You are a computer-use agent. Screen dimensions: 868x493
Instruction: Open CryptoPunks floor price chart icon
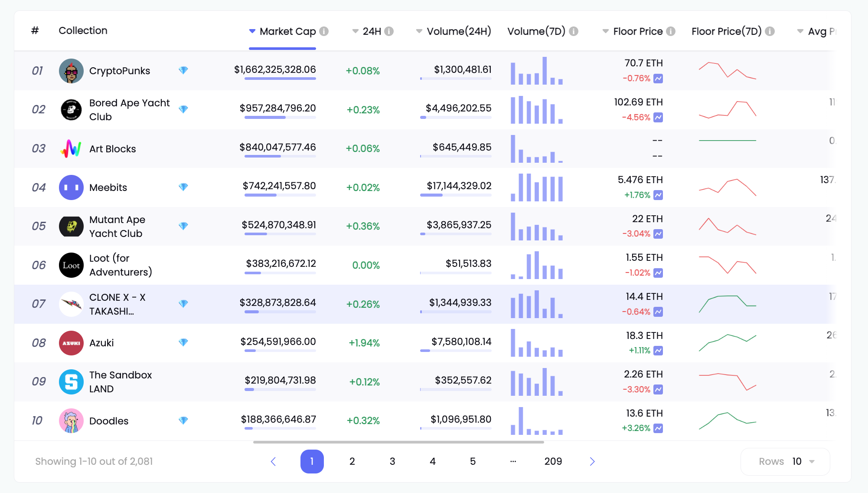pos(658,79)
